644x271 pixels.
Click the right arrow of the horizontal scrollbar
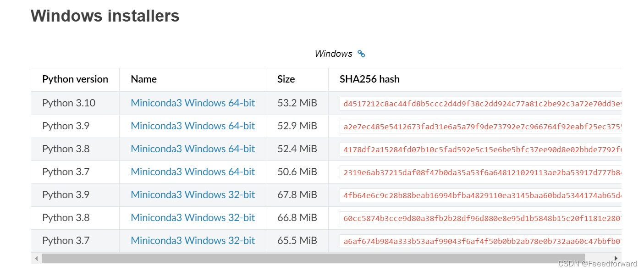coord(616,258)
